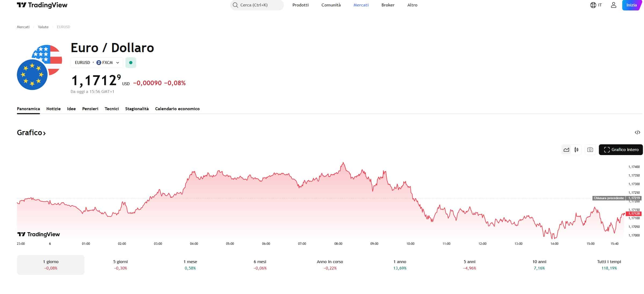Take a snapshot with the camera icon

pyautogui.click(x=590, y=150)
